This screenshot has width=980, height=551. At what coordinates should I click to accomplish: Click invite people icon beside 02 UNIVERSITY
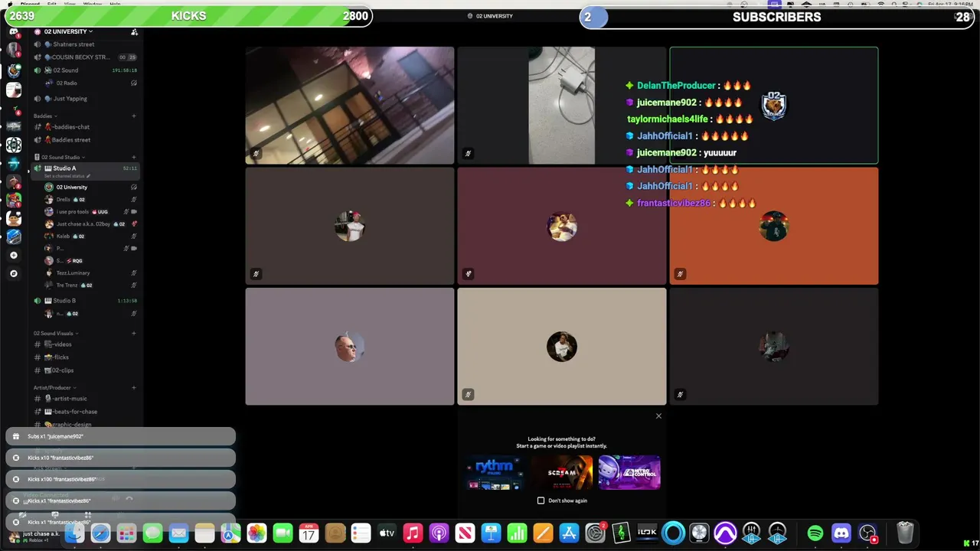[x=134, y=32]
